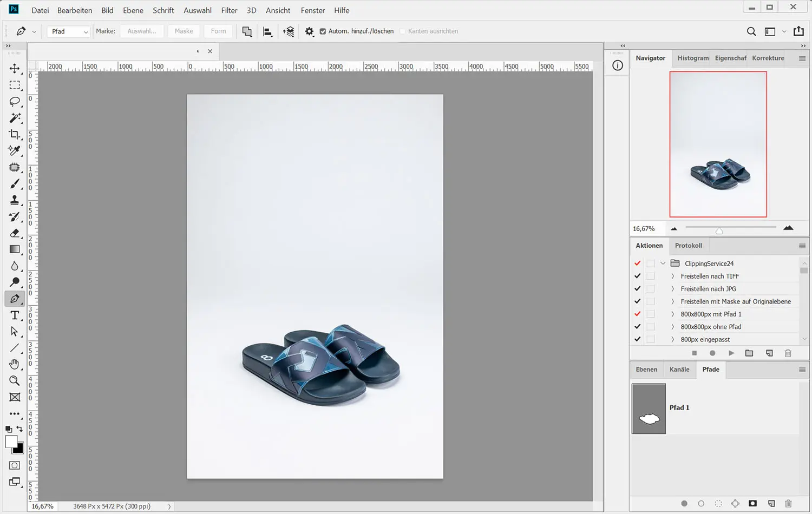Select the Type tool
The width and height of the screenshot is (812, 514).
tap(15, 315)
